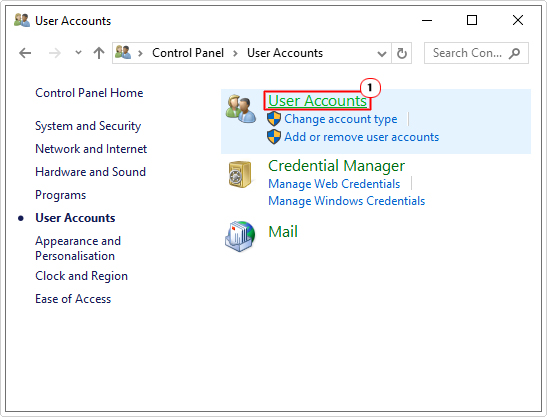Go up one level with Up arrow

(99, 53)
